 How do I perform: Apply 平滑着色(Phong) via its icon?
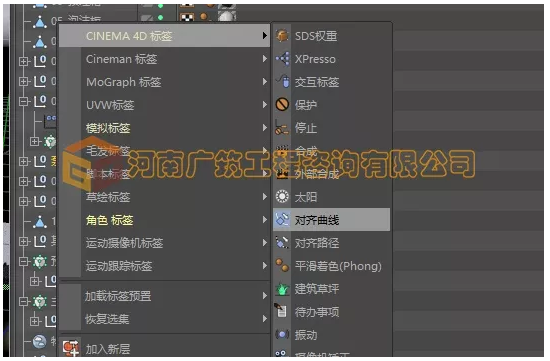pyautogui.click(x=282, y=266)
